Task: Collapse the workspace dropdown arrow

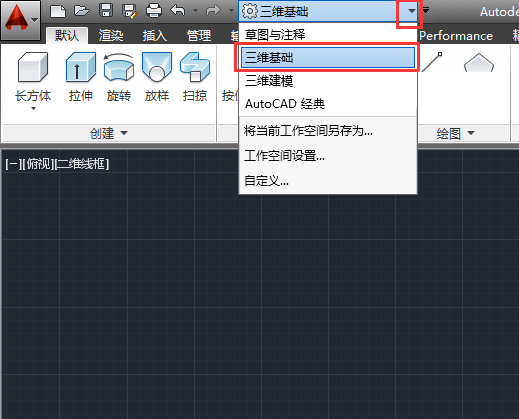Action: [412, 11]
